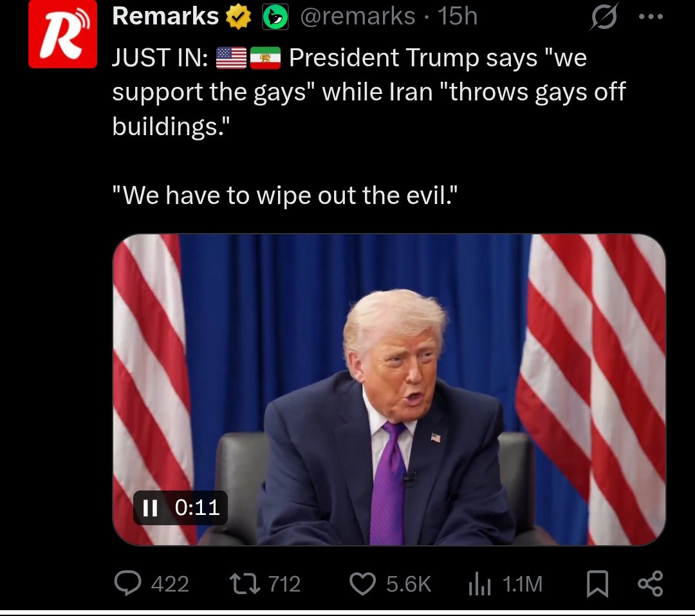Open the Remarks profile avatar

(62, 34)
